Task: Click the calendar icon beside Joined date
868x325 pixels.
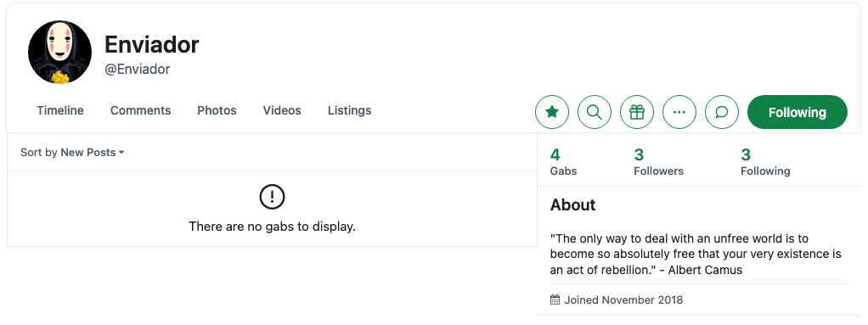Action: (x=555, y=300)
